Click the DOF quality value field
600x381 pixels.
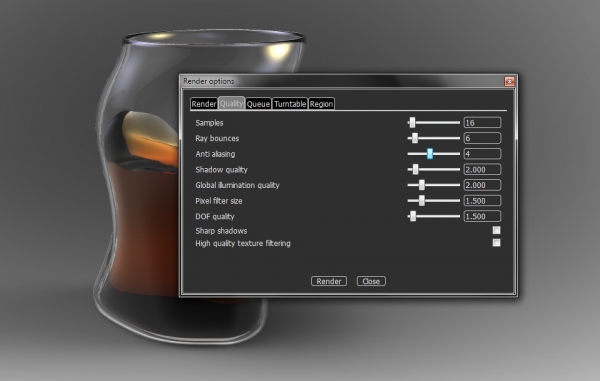click(482, 216)
